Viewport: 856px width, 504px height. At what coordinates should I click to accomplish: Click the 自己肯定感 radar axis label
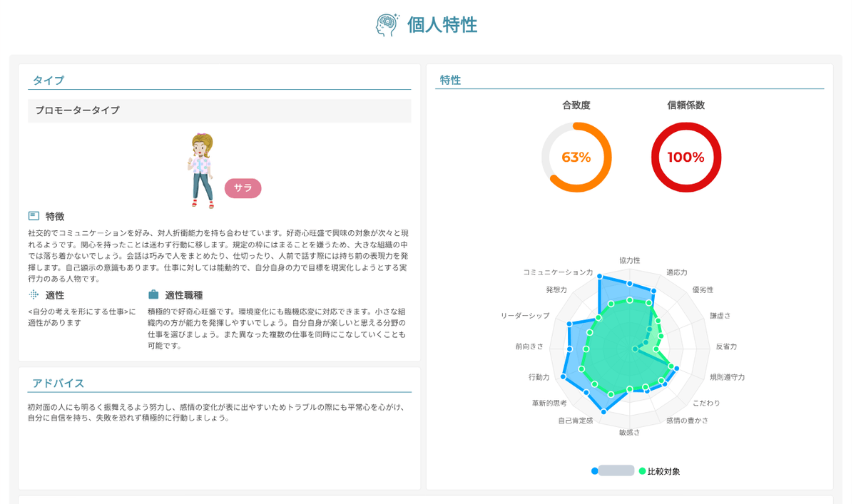(576, 421)
